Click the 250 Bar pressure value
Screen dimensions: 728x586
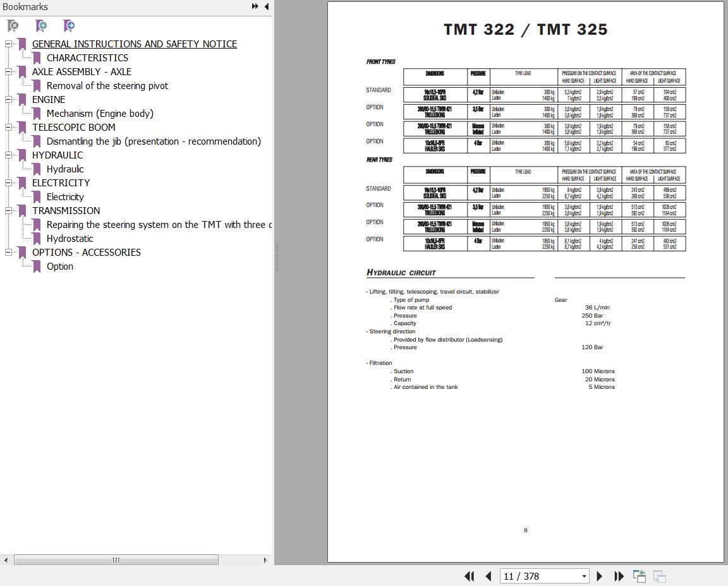(592, 316)
